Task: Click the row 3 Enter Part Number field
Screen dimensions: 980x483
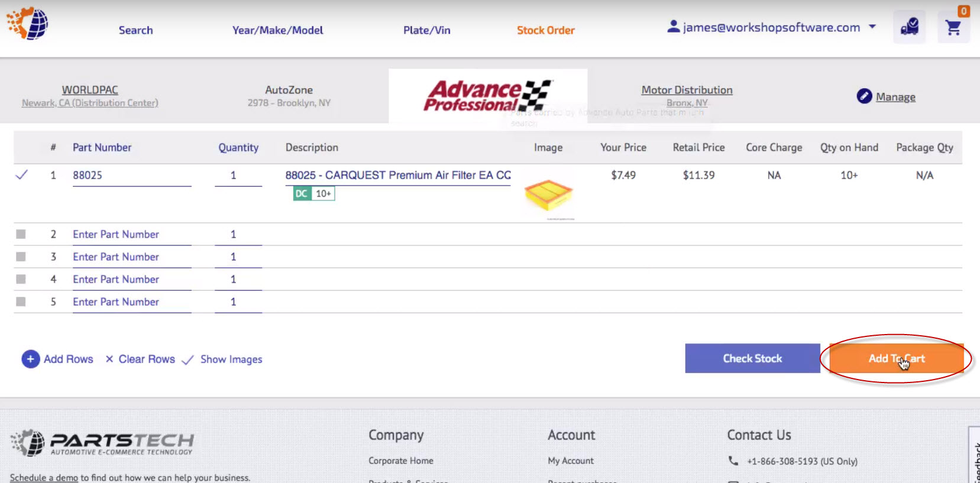Action: (132, 257)
